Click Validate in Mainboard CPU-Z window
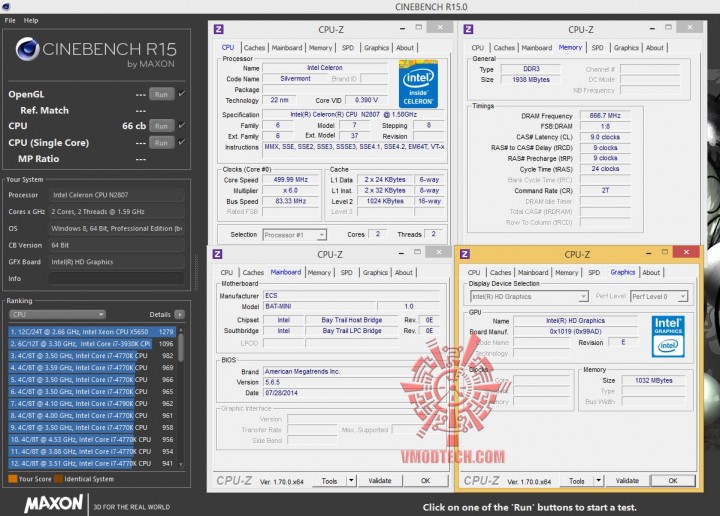 (380, 481)
